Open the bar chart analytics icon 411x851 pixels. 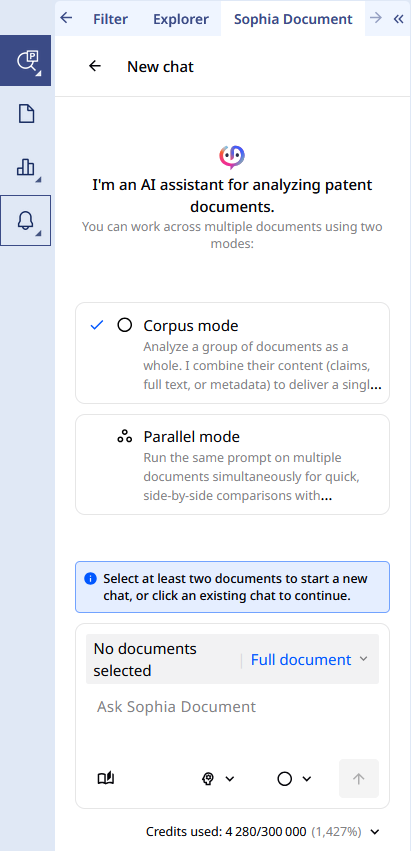click(26, 167)
